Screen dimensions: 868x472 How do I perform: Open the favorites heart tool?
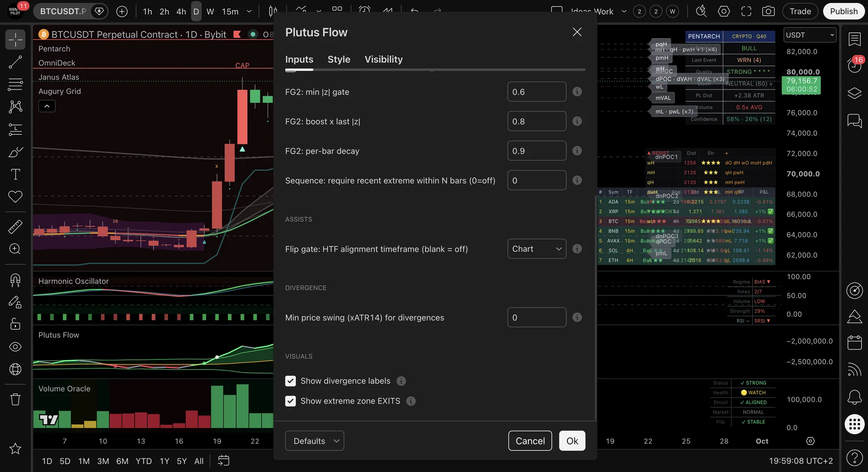pos(15,196)
